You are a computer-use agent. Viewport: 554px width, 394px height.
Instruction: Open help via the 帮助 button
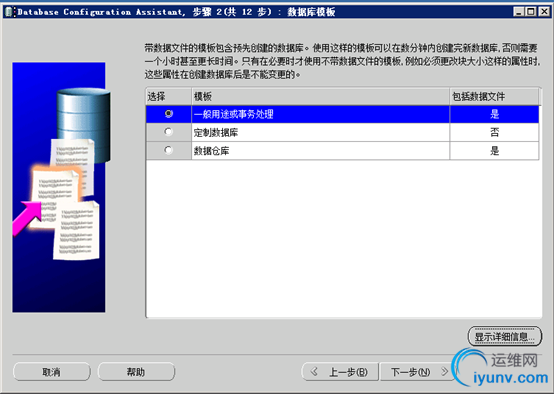pos(136,372)
